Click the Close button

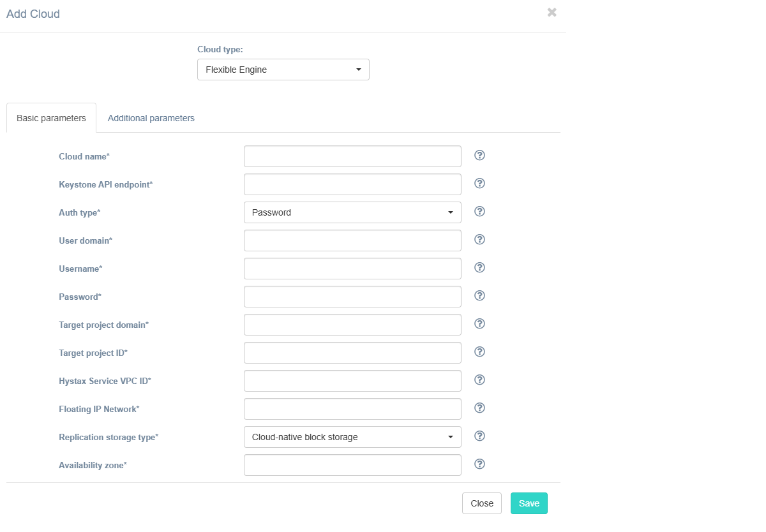(482, 503)
